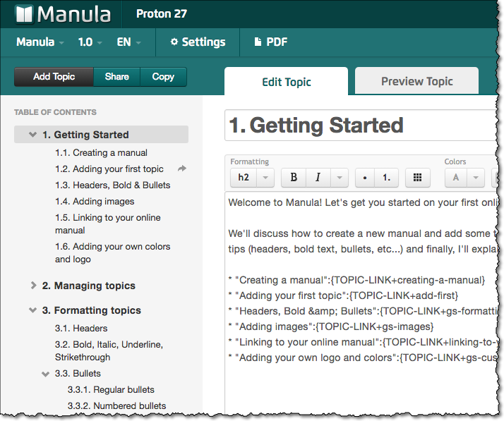
Task: Open Settings with the gear icon
Action: point(198,42)
